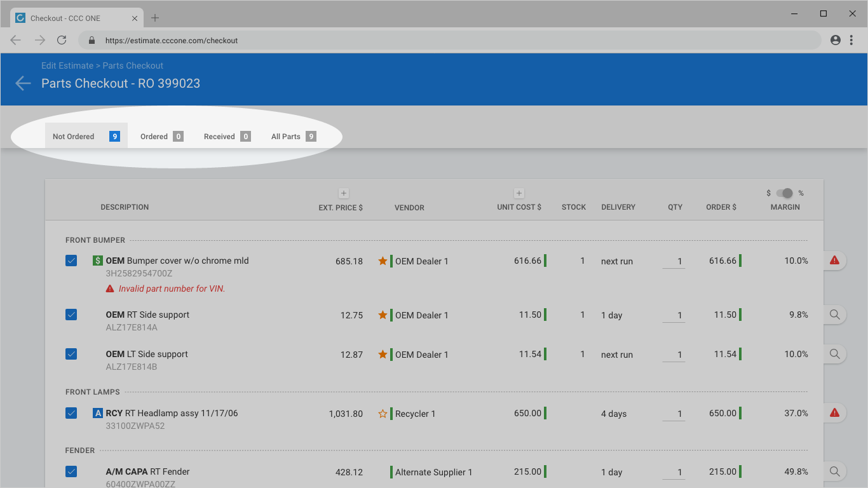Switch to the Received tab
868x488 pixels.
227,136
